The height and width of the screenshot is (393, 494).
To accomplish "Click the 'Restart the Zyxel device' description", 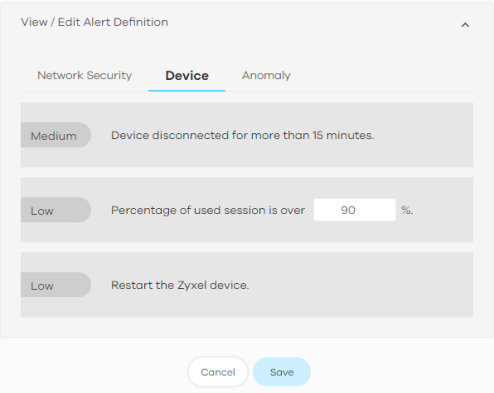I will pyautogui.click(x=180, y=285).
